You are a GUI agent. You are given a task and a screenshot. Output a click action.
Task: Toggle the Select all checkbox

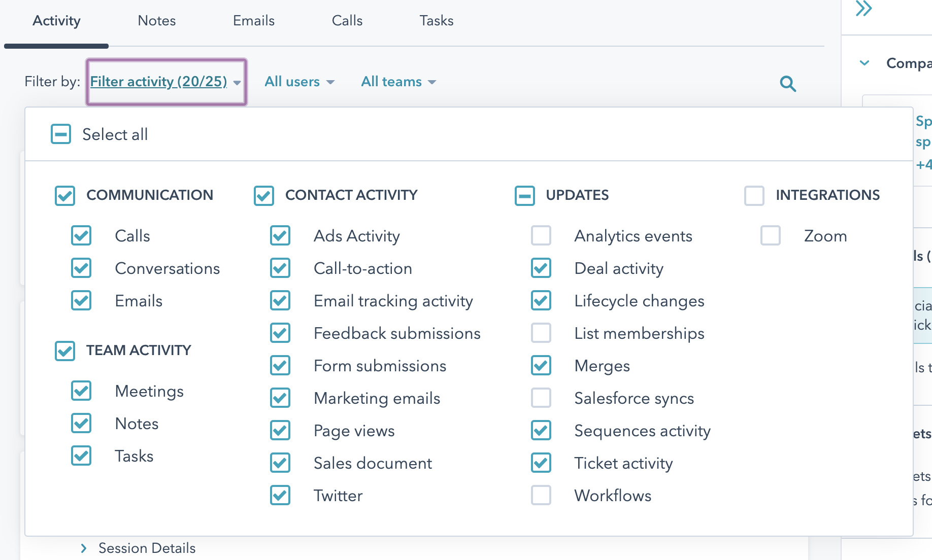coord(61,134)
